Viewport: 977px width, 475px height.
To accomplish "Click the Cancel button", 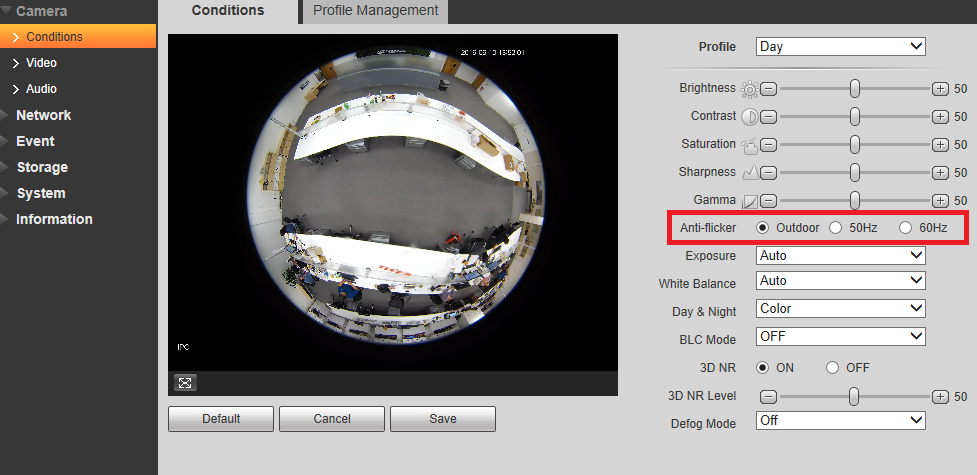I will click(x=331, y=419).
